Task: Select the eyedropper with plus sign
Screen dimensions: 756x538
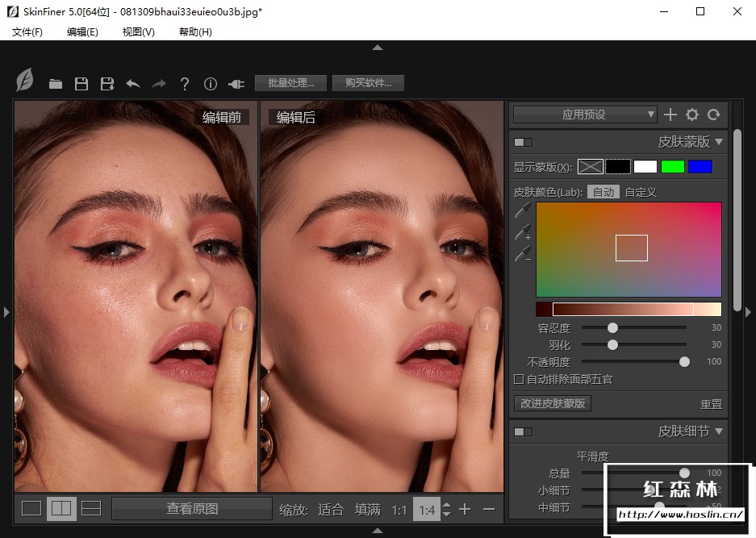Action: [524, 233]
